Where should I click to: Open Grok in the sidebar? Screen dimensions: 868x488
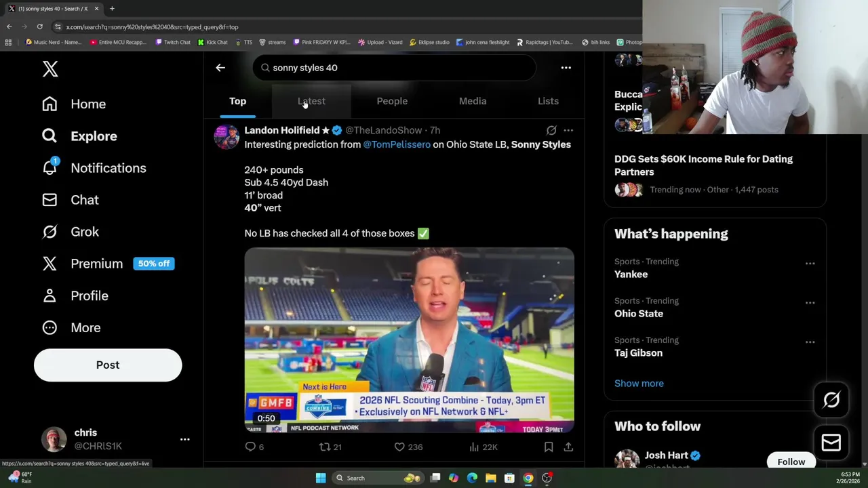[x=70, y=232]
